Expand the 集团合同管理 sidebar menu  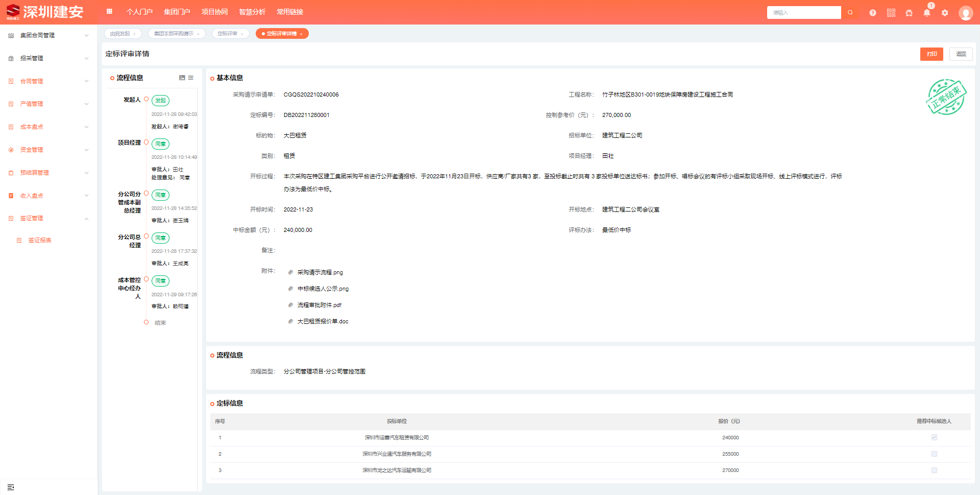(48, 35)
